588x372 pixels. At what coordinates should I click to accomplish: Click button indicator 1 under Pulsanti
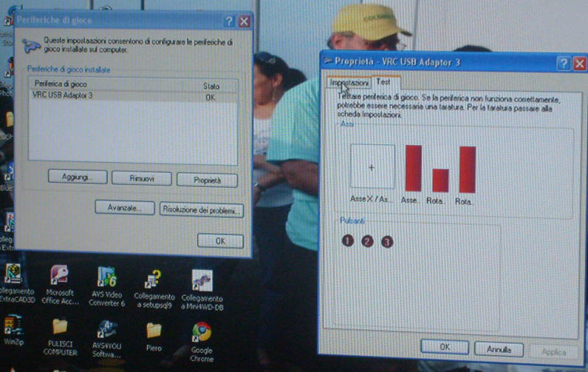tap(348, 241)
